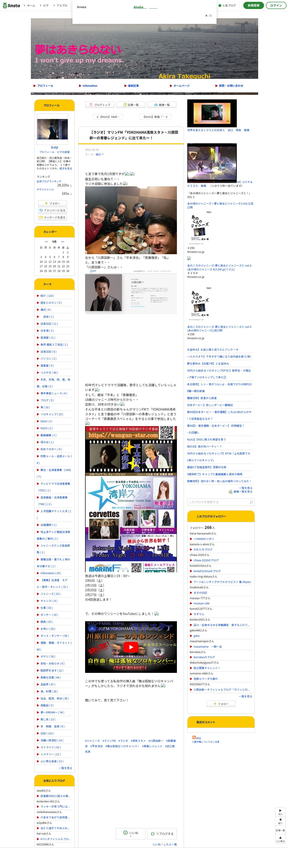289x868 pixels.
Task: Click the フォロー button in profile
Action: 52,203
